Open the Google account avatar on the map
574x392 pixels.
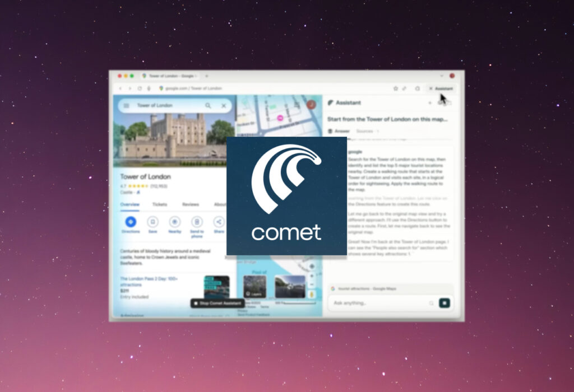[311, 105]
